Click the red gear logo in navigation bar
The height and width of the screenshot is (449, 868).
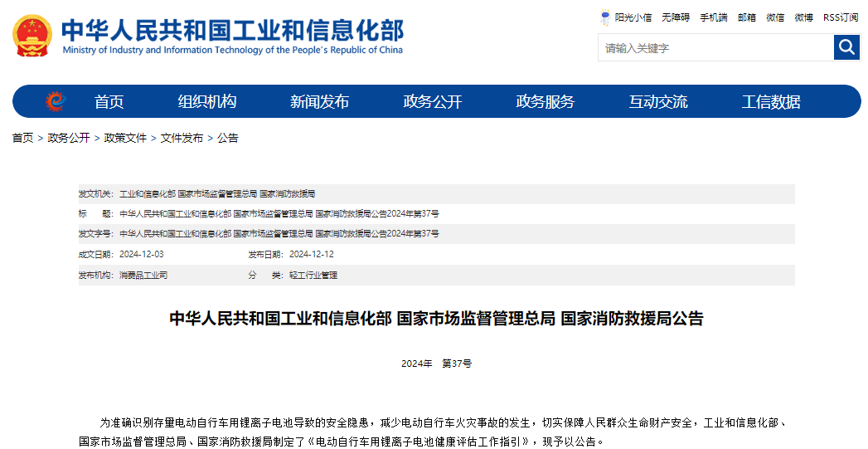point(56,101)
